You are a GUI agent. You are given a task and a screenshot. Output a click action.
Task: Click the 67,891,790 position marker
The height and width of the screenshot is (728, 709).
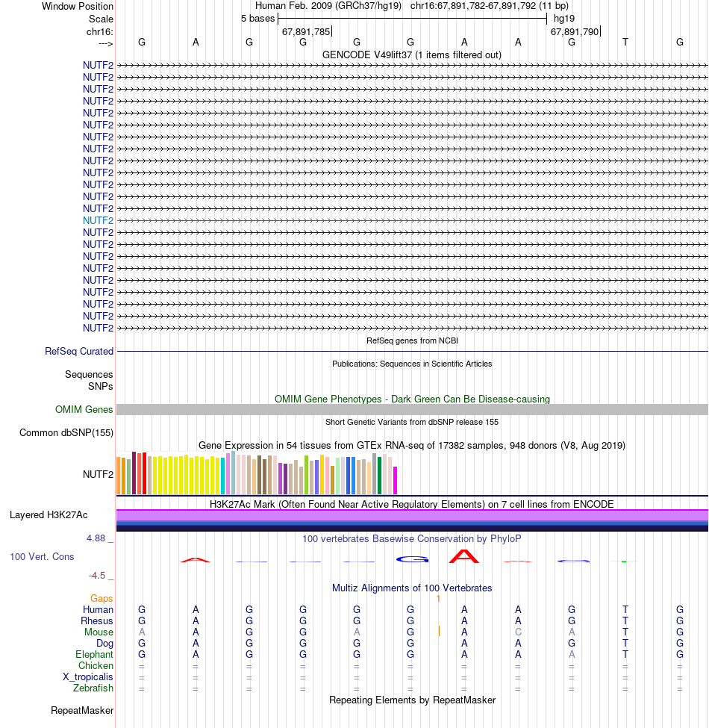(575, 31)
